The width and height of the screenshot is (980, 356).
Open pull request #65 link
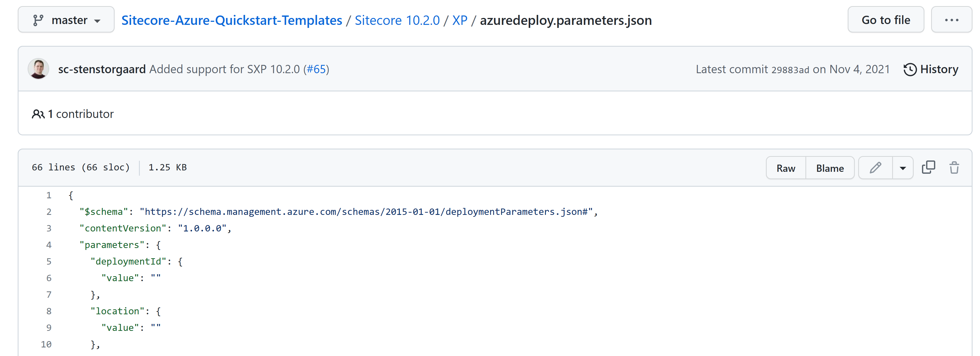pyautogui.click(x=316, y=69)
